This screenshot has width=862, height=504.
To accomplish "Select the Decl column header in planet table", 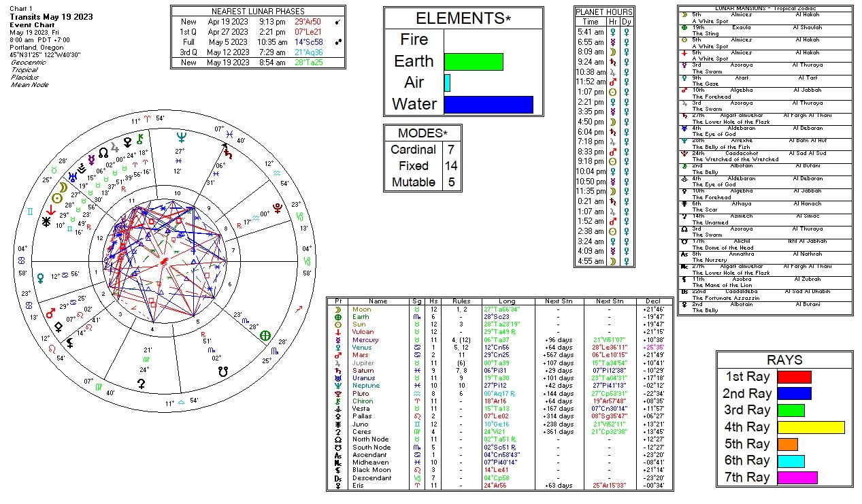I will 652,301.
